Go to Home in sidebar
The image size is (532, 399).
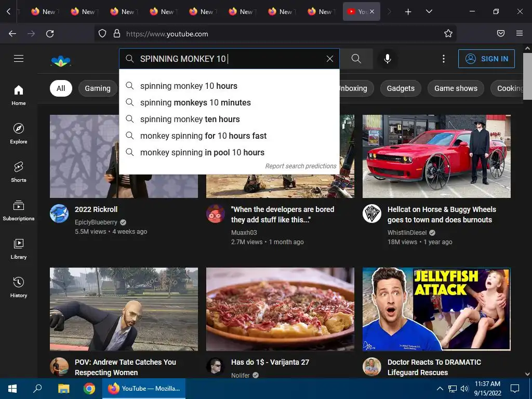pos(19,96)
